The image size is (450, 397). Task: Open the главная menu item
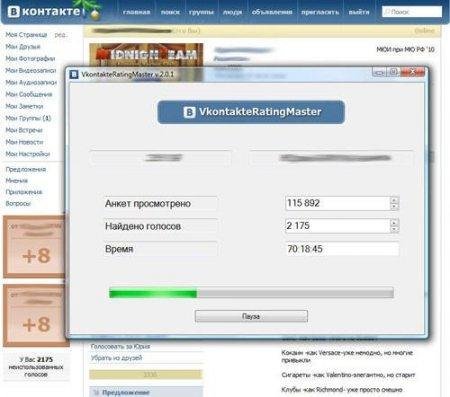136,12
